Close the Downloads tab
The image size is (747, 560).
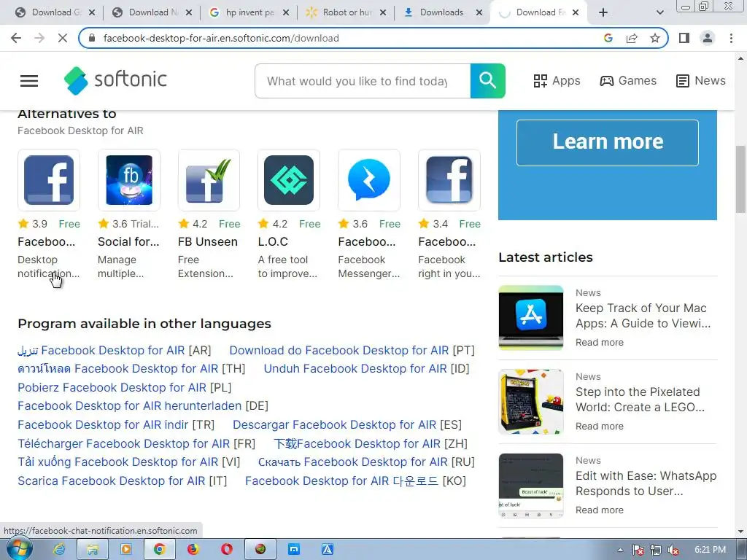pyautogui.click(x=479, y=12)
